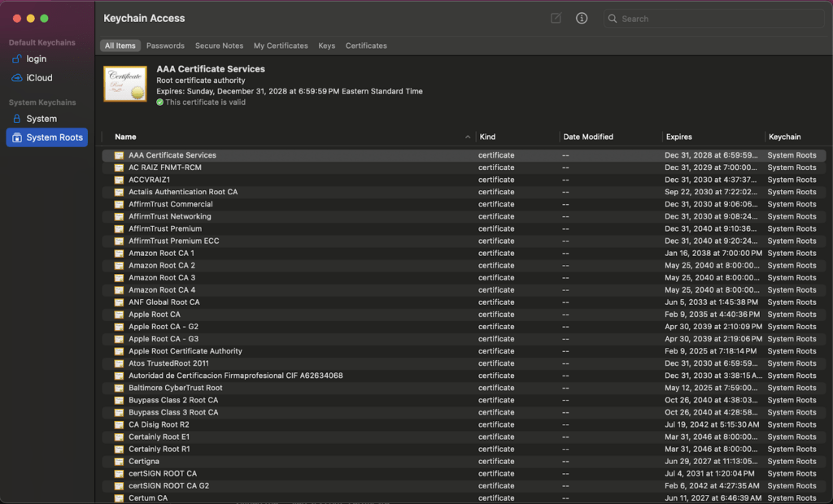Viewport: 833px width, 504px height.
Task: Open the info button in toolbar
Action: (582, 18)
